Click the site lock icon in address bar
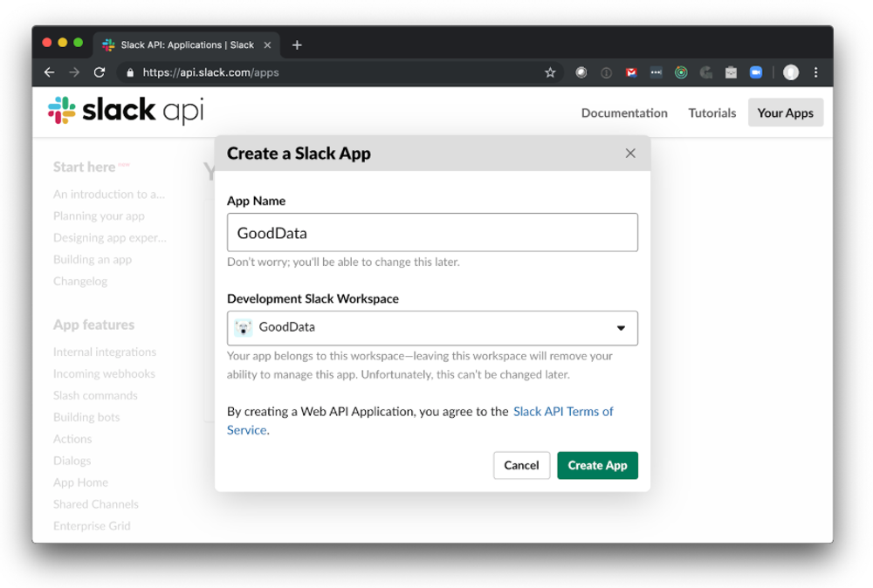 [x=130, y=72]
